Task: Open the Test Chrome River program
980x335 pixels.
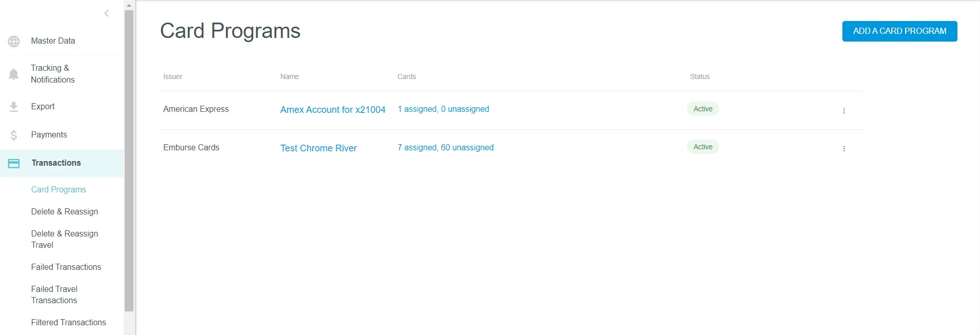Action: (x=318, y=148)
